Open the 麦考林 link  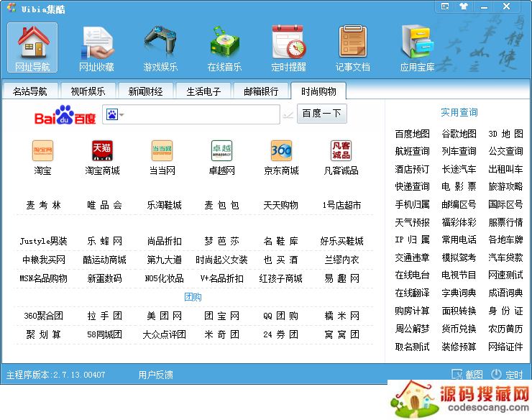coord(43,205)
